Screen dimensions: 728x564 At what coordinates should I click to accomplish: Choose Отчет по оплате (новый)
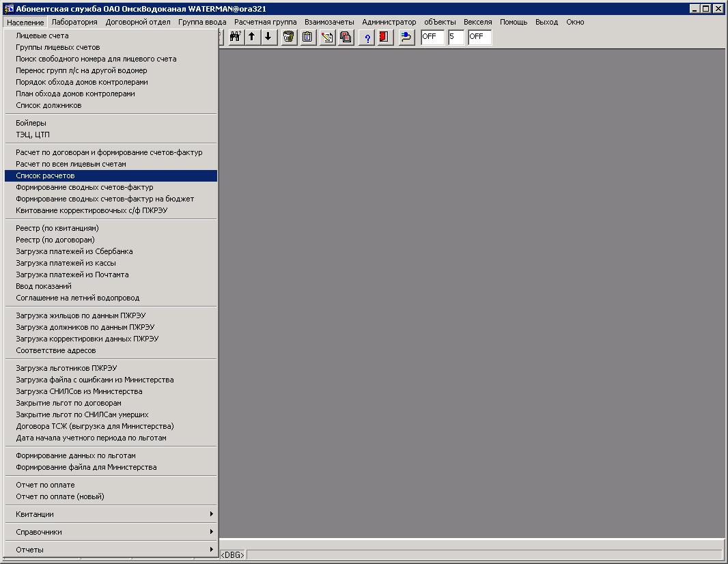coord(60,496)
